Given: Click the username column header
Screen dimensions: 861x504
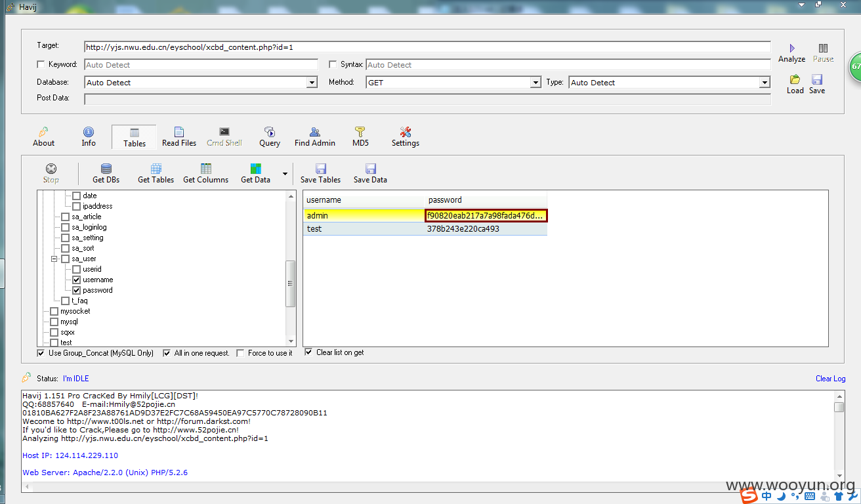Looking at the screenshot, I should [364, 199].
